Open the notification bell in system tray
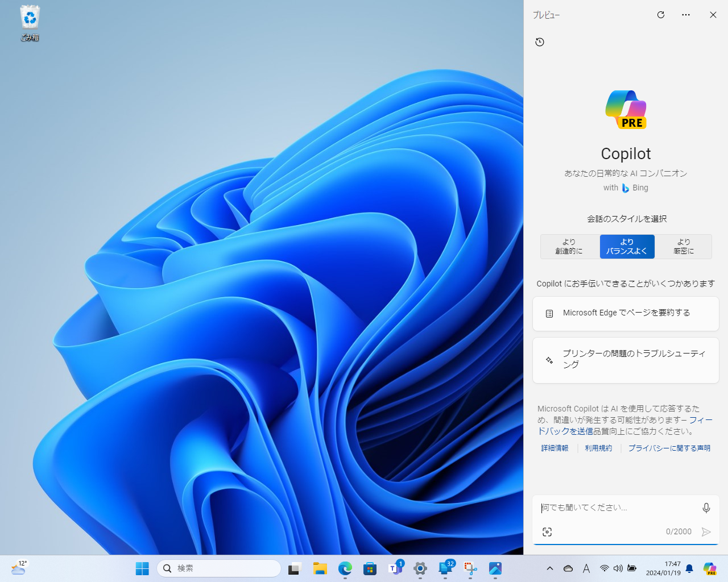This screenshot has height=582, width=728. coord(688,568)
